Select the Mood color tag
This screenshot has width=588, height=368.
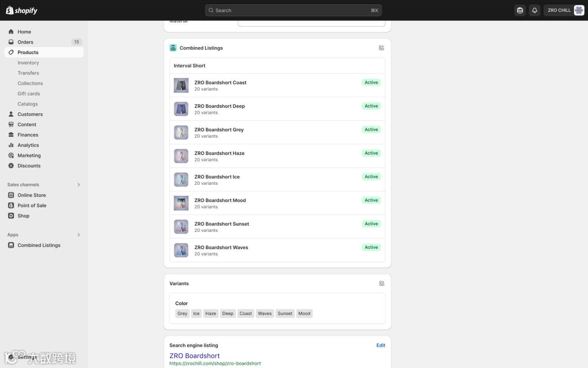304,313
